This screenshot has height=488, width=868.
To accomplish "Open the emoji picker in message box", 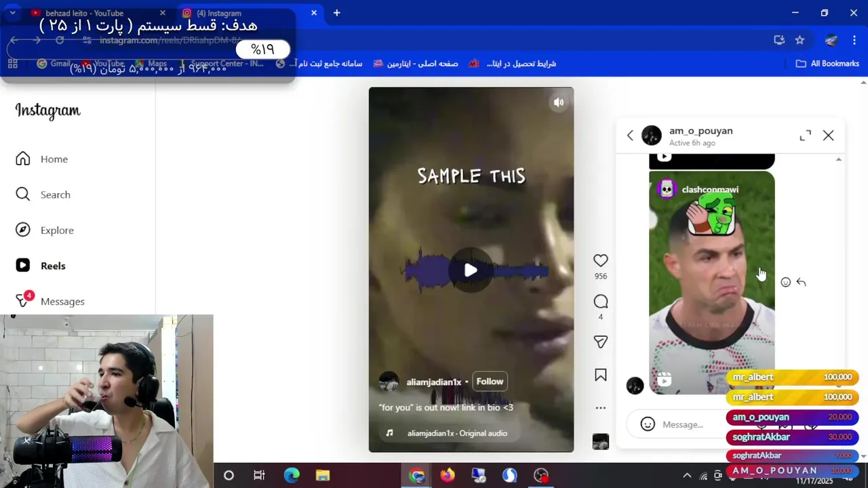I will 648,424.
